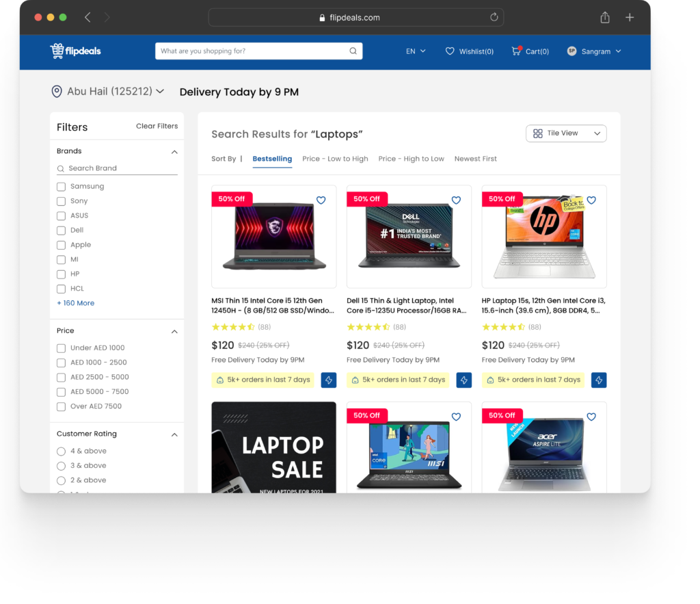Select the 3 & above rating option
700x604 pixels.
(61, 466)
